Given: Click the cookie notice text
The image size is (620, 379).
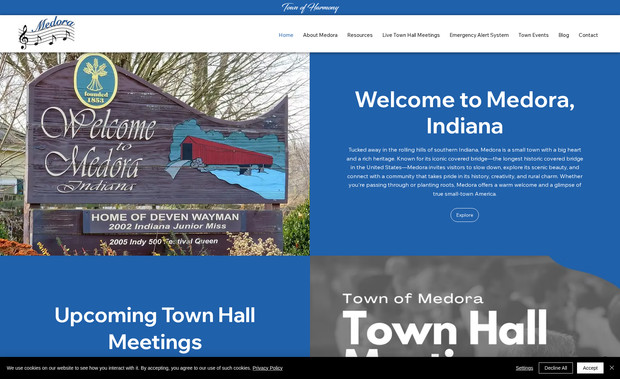Looking at the screenshot, I should coord(129,368).
